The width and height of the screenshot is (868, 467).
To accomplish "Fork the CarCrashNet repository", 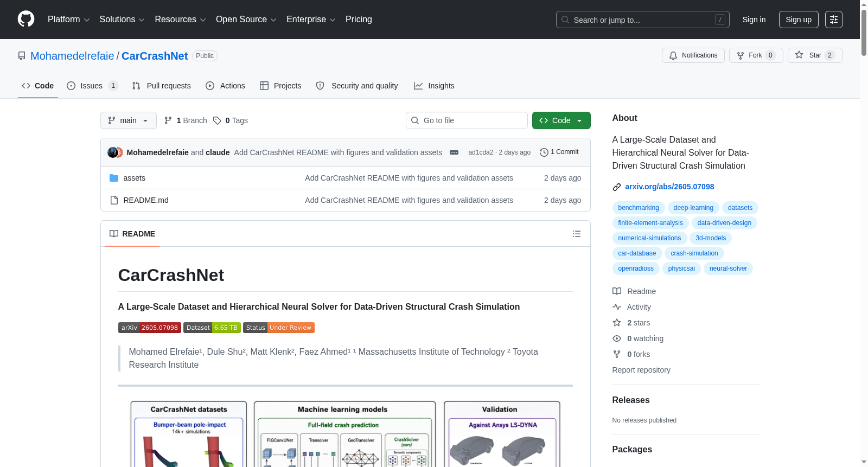I will tap(756, 55).
